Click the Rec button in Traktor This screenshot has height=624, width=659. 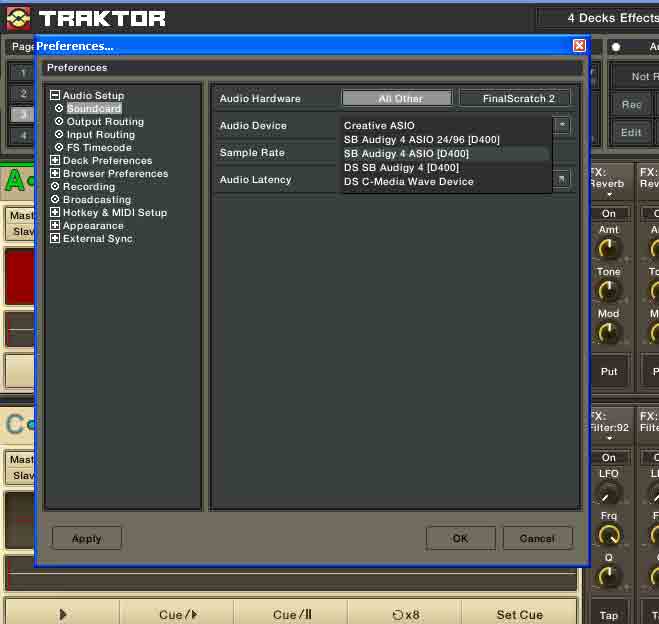point(631,105)
